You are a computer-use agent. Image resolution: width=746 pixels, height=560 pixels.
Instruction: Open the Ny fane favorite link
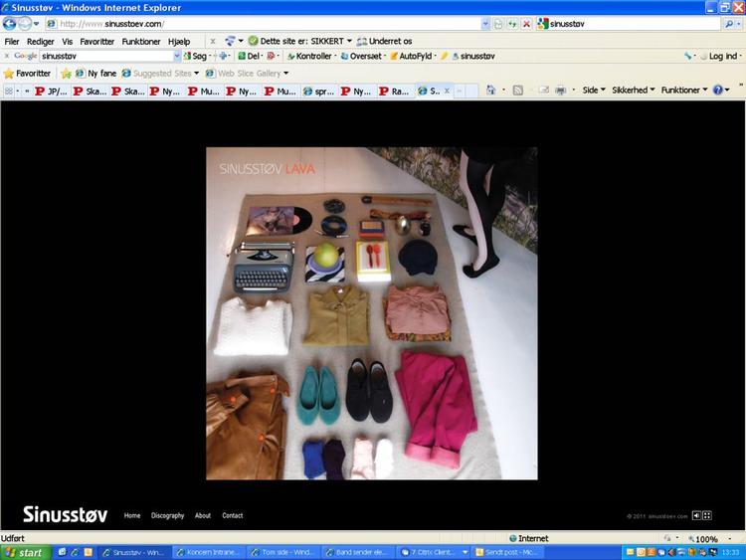(96, 74)
